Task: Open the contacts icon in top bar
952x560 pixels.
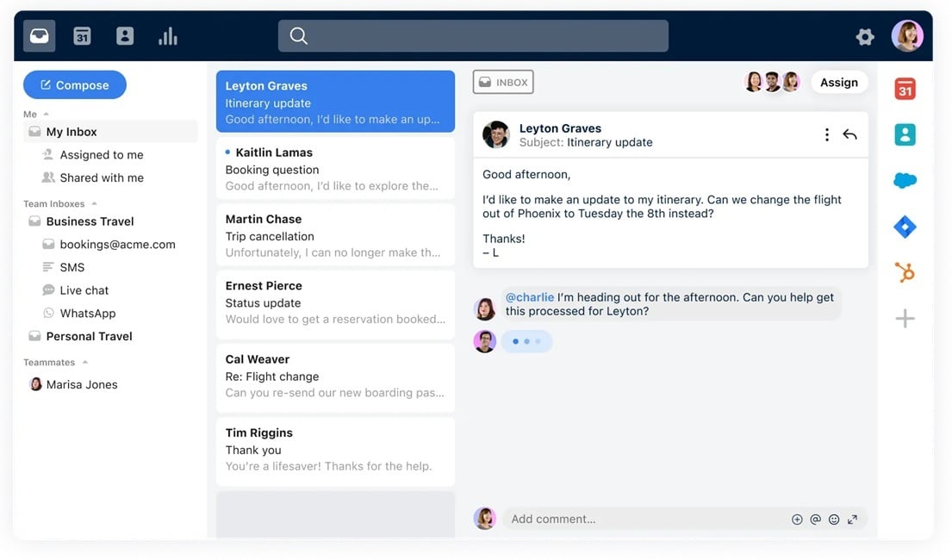Action: click(x=125, y=36)
